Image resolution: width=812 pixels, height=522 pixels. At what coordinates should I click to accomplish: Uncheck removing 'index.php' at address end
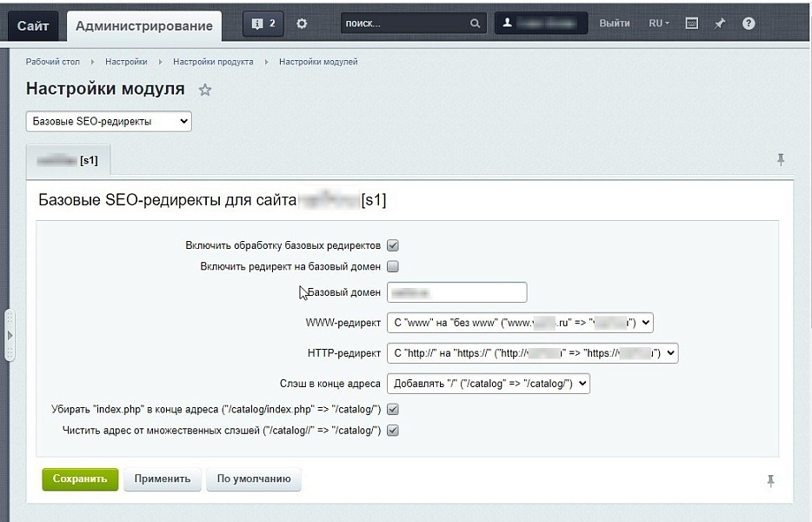(393, 410)
